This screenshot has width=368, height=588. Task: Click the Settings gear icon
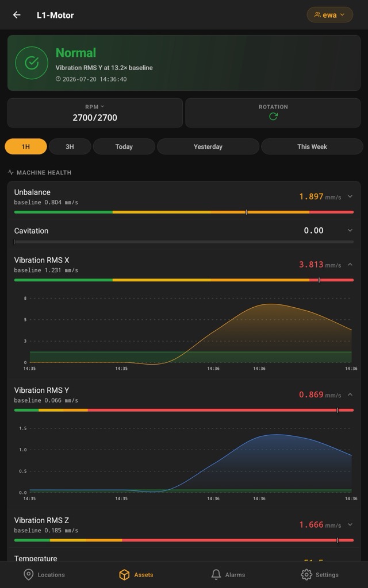[306, 574]
